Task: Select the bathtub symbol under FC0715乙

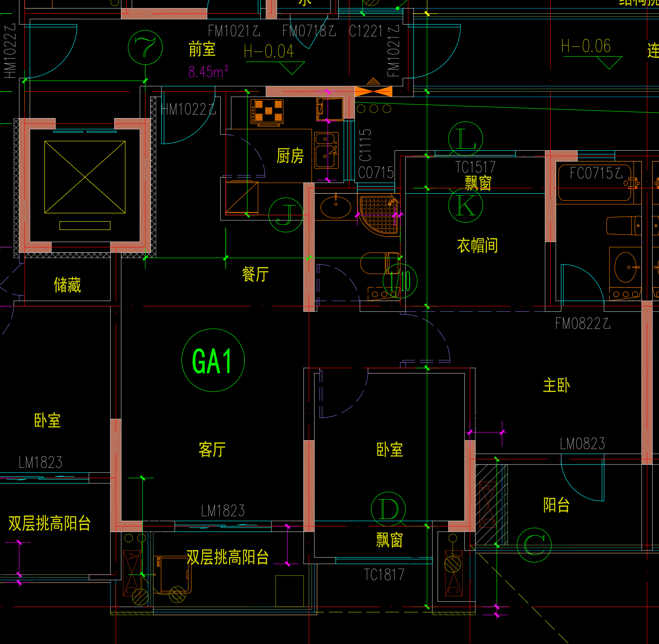Action: [x=594, y=183]
